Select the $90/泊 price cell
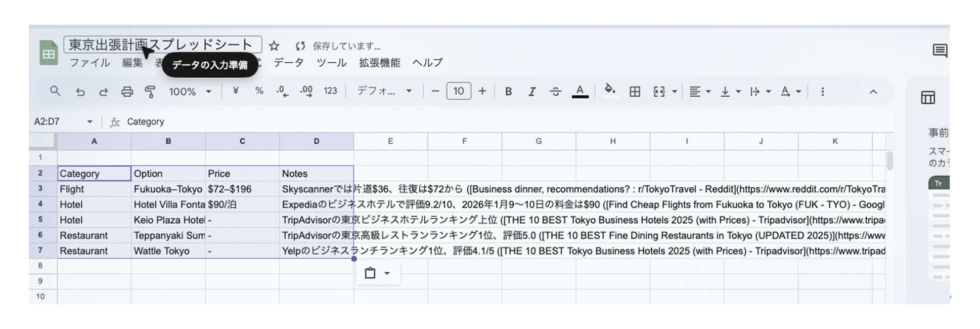This screenshot has width=980, height=329. click(242, 204)
